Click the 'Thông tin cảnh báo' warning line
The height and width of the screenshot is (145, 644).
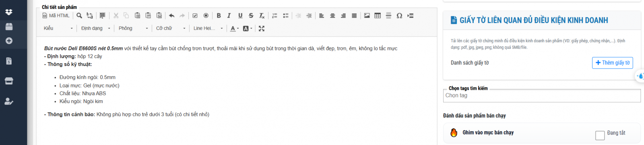[127, 114]
